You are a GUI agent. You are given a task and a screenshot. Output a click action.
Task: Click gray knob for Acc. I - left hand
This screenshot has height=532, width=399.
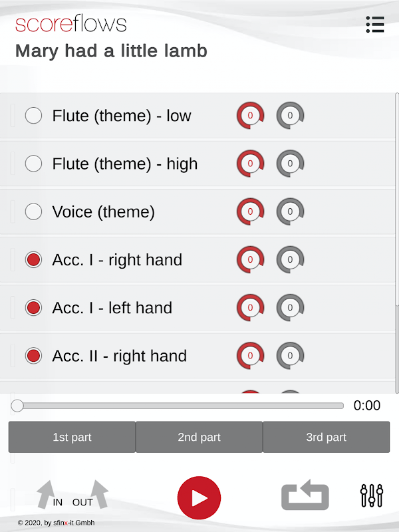(290, 307)
